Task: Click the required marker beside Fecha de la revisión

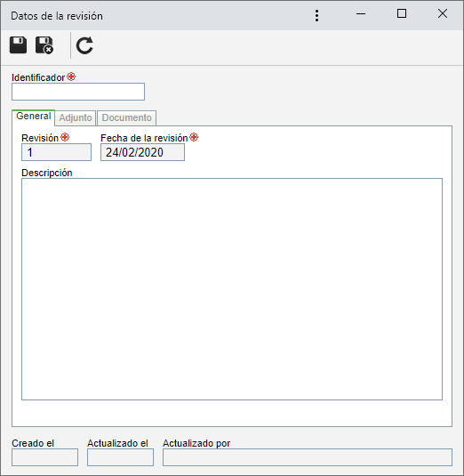Action: 194,137
